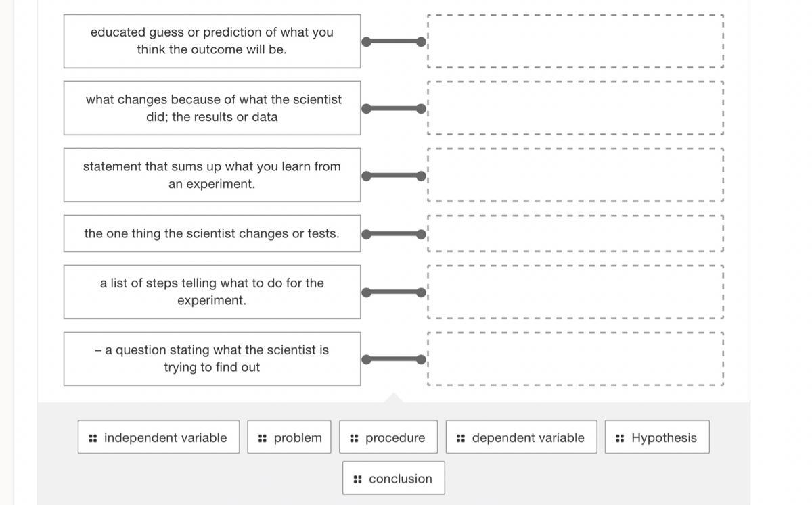Click drop zone next to 'what changes' definition
The height and width of the screenshot is (505, 812).
(575, 108)
